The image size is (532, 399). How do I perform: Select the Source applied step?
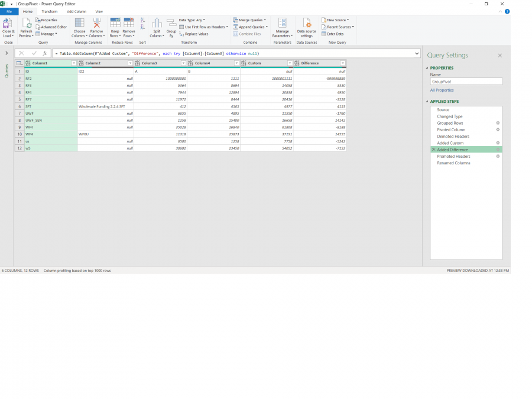pyautogui.click(x=466, y=109)
